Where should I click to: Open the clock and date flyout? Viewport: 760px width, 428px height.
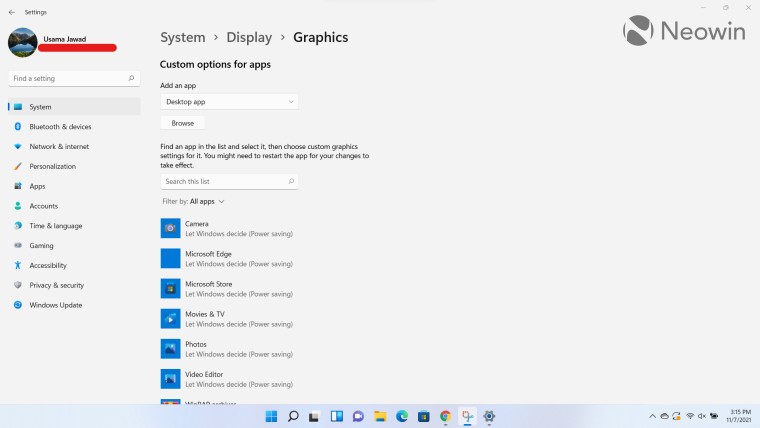point(739,416)
